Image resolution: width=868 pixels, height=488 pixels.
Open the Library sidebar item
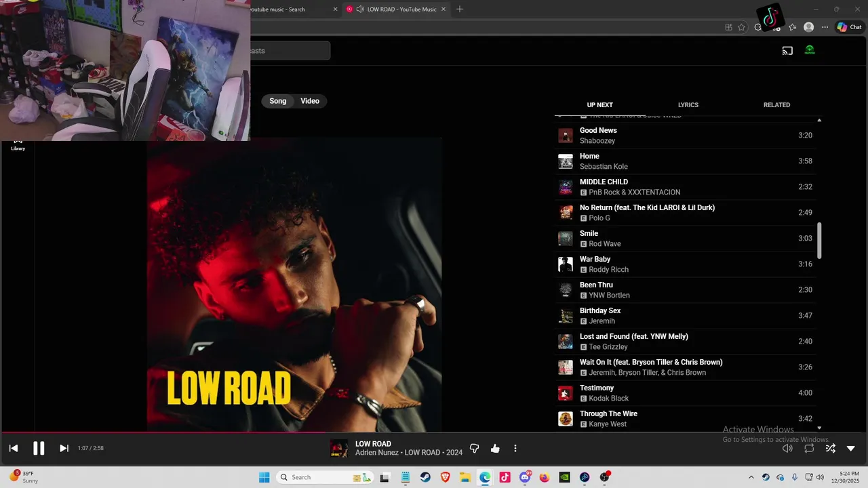coord(18,145)
